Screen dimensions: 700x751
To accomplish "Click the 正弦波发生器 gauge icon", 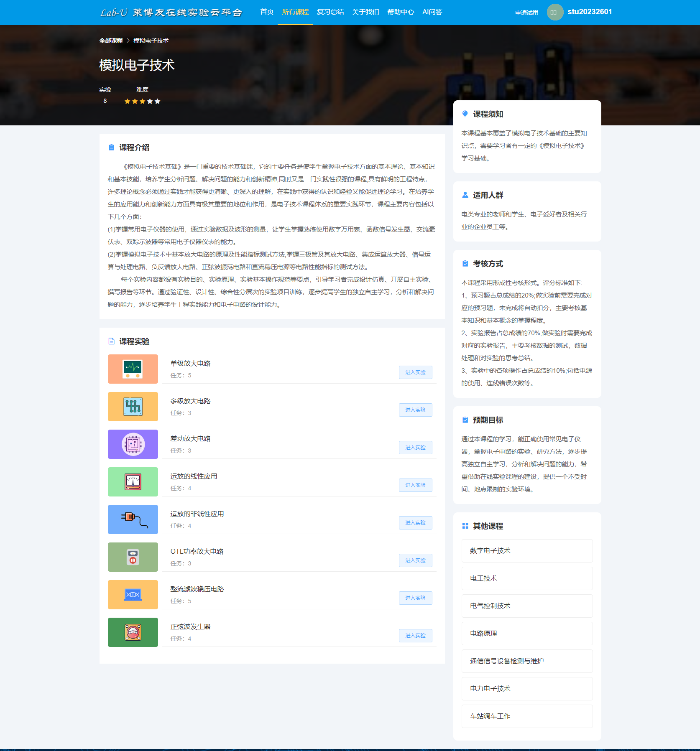I will 133,632.
